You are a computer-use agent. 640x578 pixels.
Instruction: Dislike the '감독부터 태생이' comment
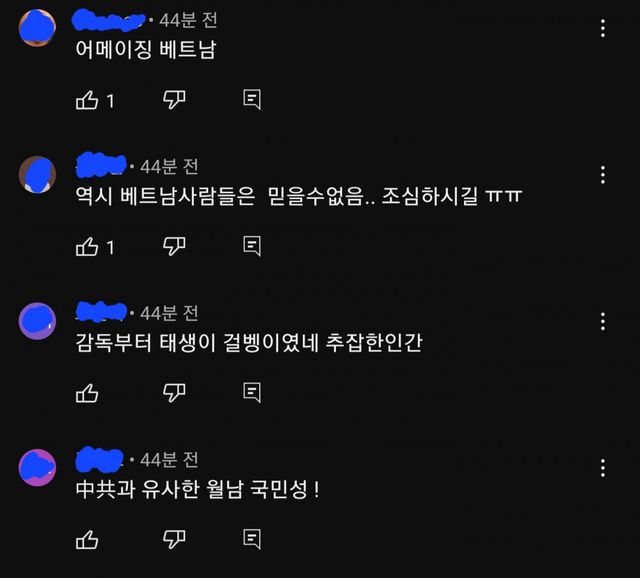click(174, 393)
